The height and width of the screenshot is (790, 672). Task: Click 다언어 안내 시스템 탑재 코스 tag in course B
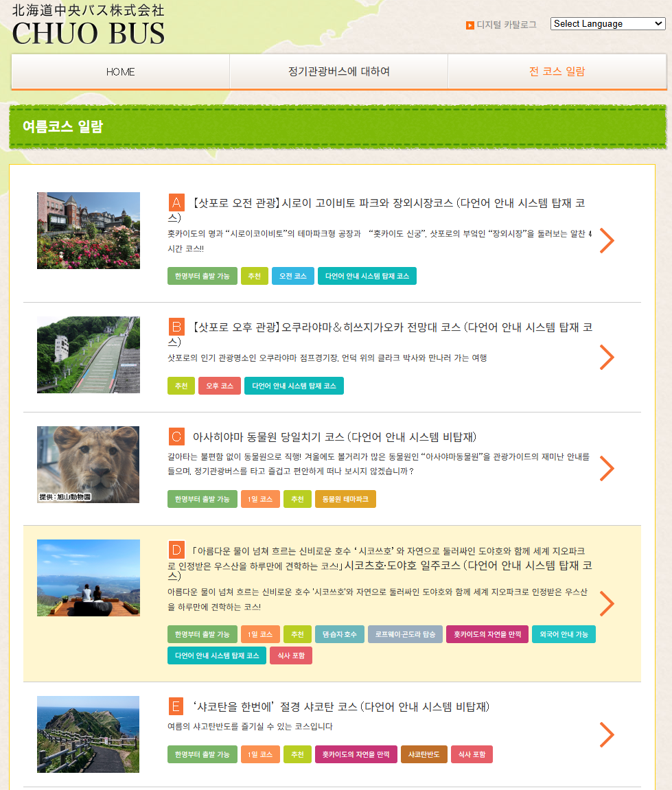[294, 386]
